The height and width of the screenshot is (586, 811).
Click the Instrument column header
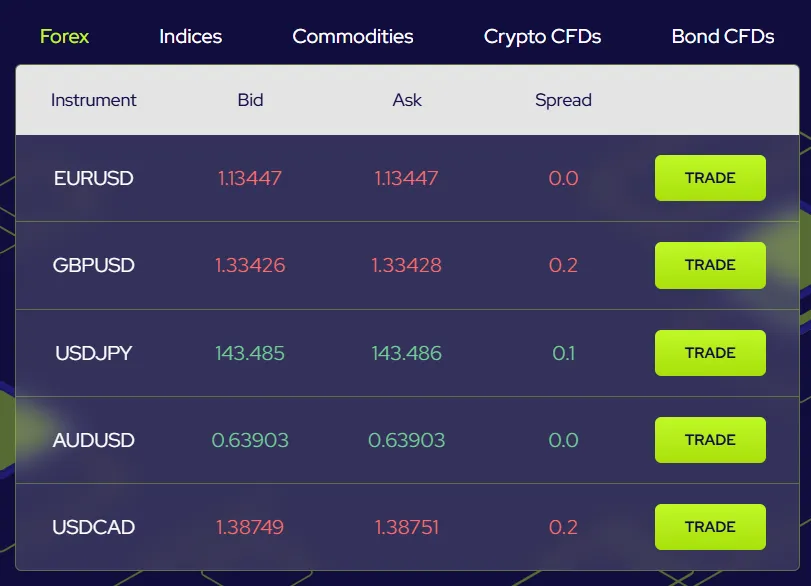coord(94,100)
